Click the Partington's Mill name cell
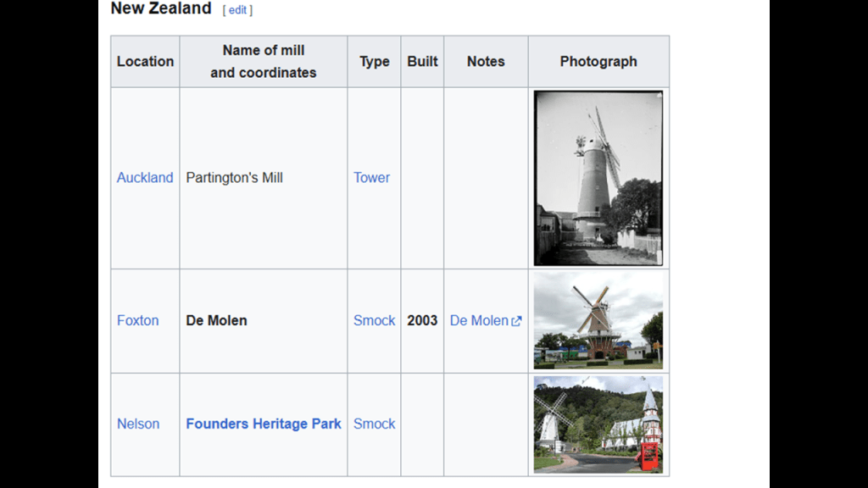868x488 pixels. (235, 178)
